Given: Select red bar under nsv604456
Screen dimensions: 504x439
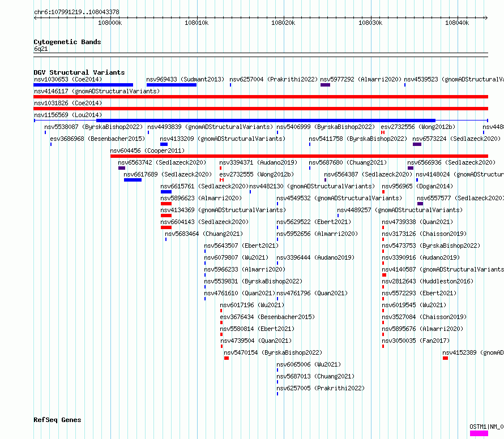Looking at the screenshot, I should (299, 156).
